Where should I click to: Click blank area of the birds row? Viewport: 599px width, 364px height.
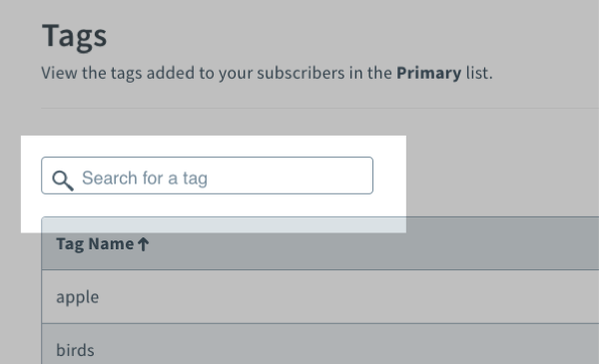tap(343, 349)
